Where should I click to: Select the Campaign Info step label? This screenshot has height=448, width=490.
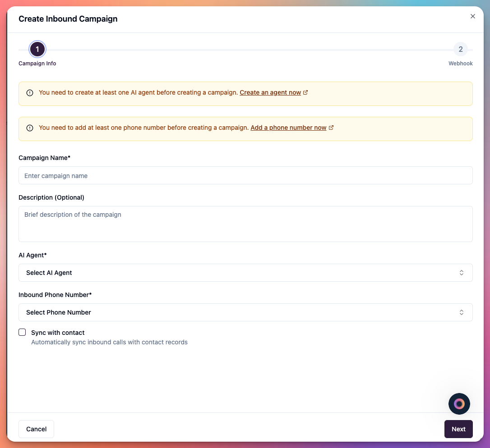click(37, 63)
